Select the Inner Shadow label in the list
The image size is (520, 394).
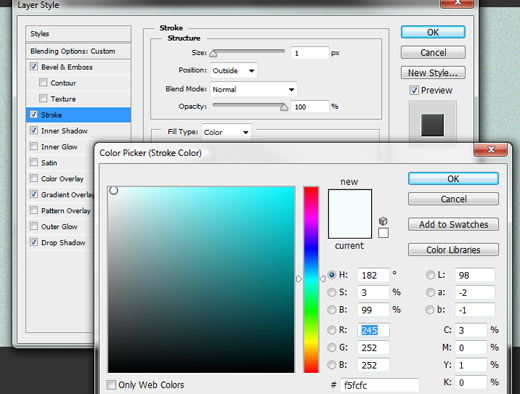64,131
